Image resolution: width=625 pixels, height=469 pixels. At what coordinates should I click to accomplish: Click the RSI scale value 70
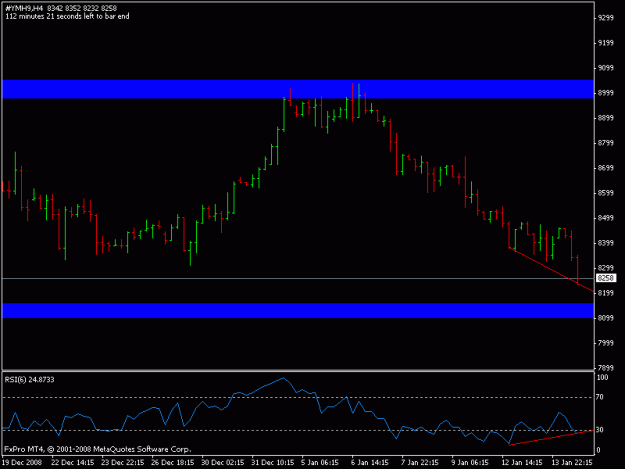click(600, 397)
